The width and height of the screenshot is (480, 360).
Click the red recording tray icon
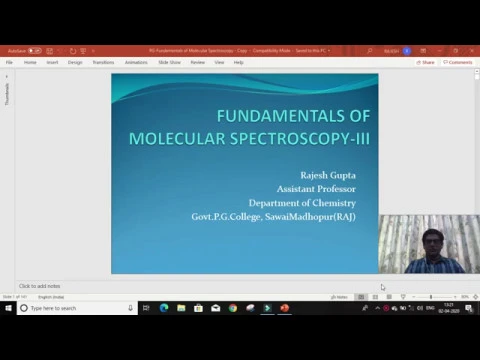click(386, 308)
